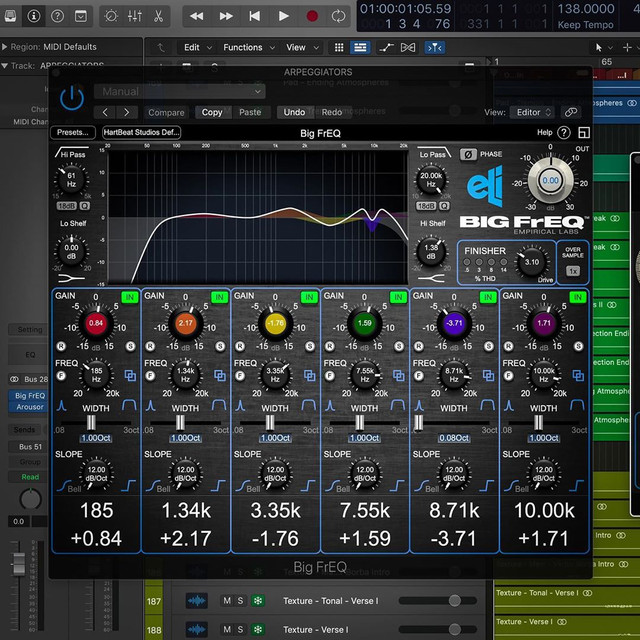Image resolution: width=640 pixels, height=640 pixels.
Task: Open the Edit menu in tracks area
Action: click(x=198, y=48)
